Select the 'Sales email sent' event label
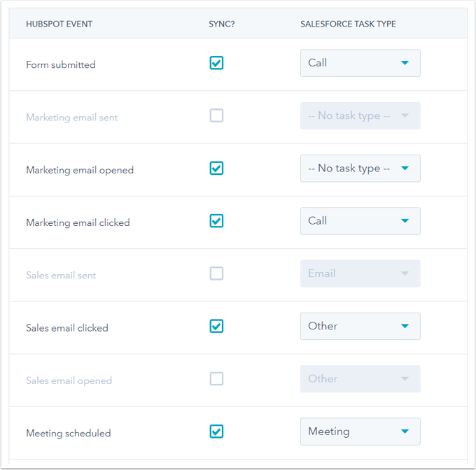This screenshot has height=470, width=476. pos(61,276)
